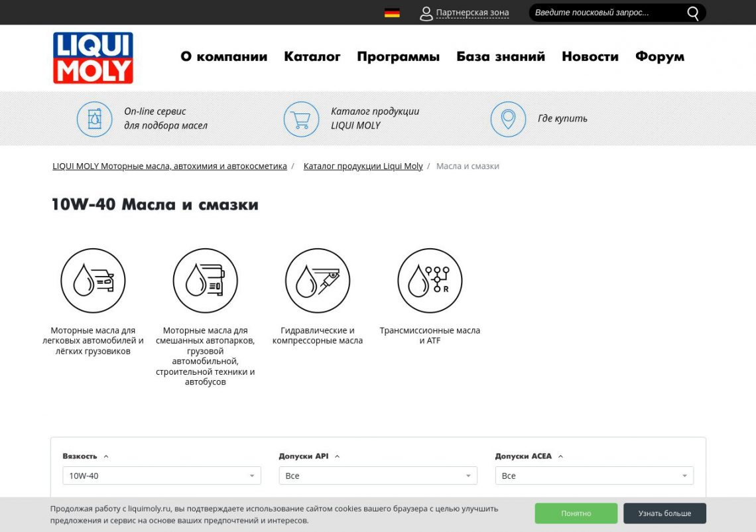Click the search magnifier icon

[x=693, y=13]
